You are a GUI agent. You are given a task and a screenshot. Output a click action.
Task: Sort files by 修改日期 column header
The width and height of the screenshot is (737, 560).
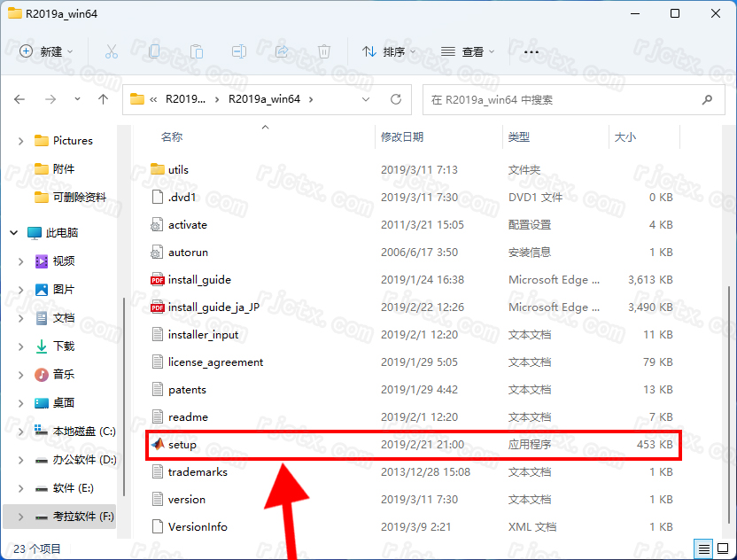tap(402, 137)
